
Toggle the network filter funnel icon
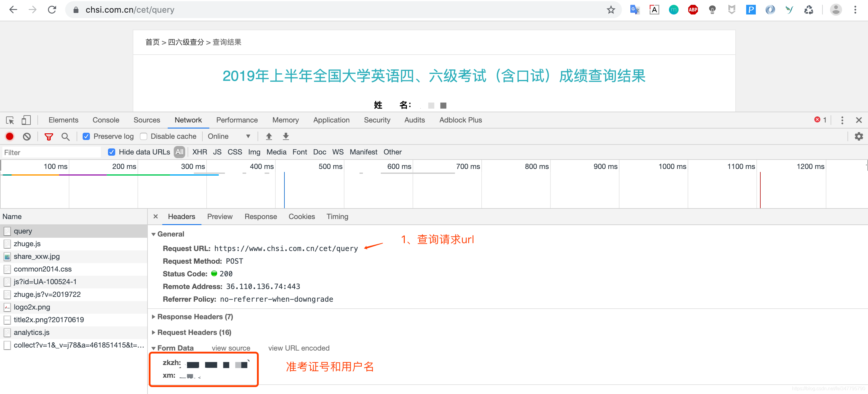click(x=49, y=136)
